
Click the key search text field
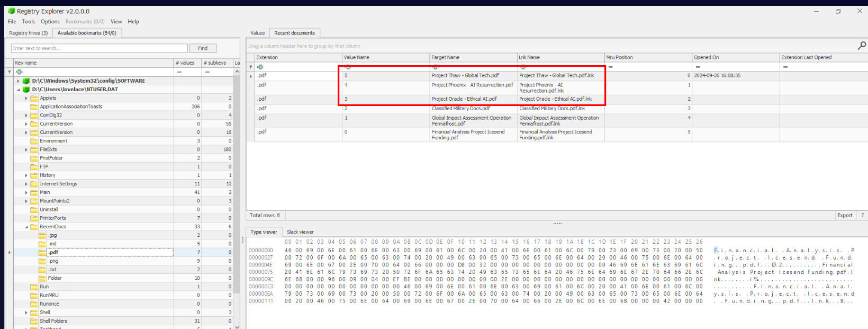99,48
